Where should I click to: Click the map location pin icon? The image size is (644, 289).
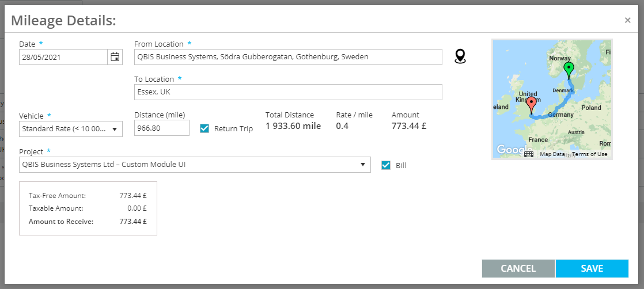(460, 56)
